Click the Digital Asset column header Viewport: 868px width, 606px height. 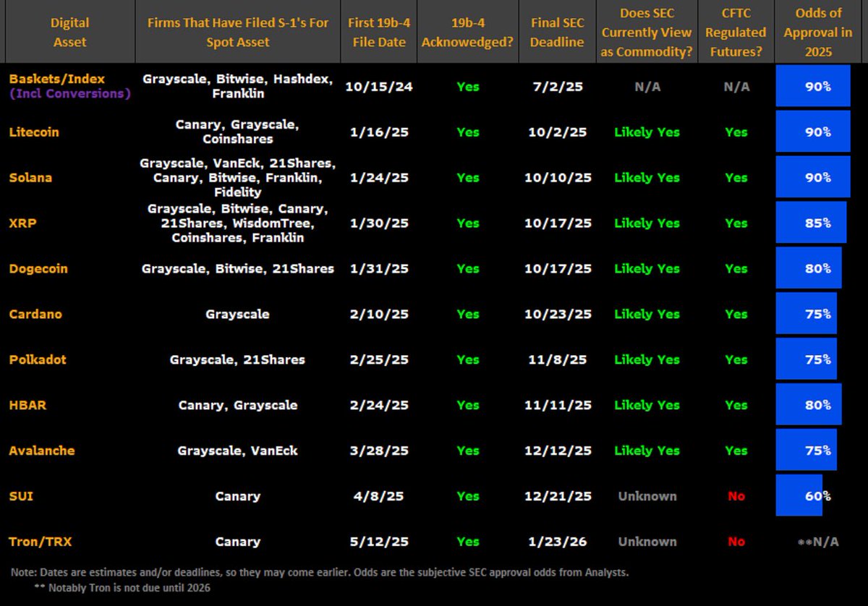click(x=69, y=32)
